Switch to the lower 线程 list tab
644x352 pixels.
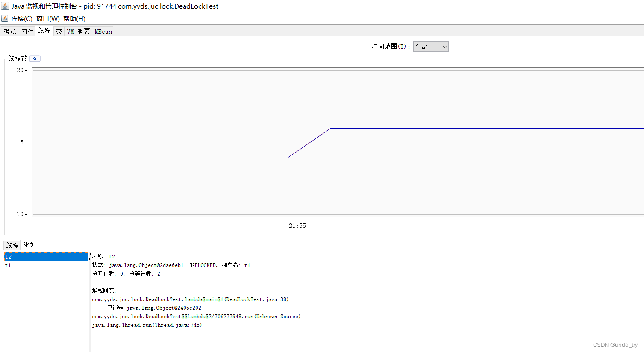pyautogui.click(x=12, y=245)
